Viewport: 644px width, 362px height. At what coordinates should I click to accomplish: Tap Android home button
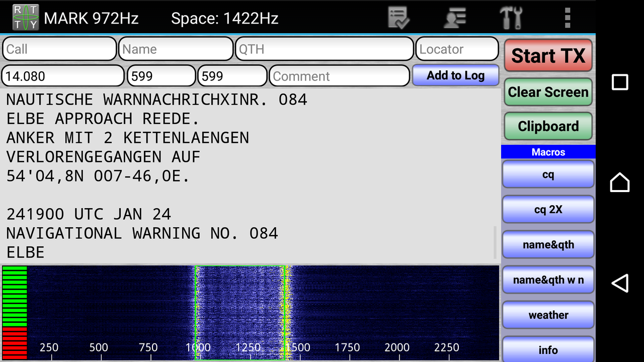point(620,182)
